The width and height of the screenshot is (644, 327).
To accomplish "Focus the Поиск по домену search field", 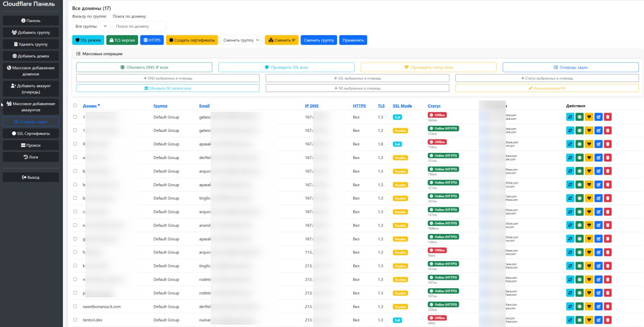I will click(139, 26).
